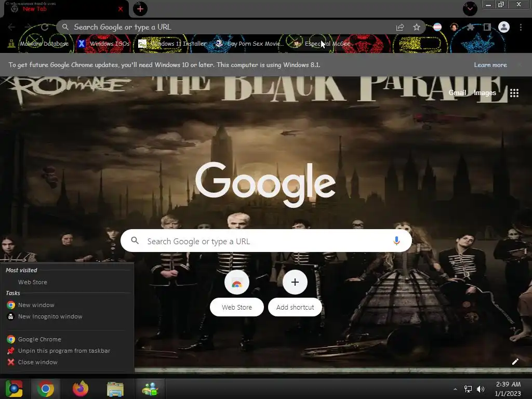The height and width of the screenshot is (399, 532).
Task: Open the network tray icon
Action: point(468,389)
